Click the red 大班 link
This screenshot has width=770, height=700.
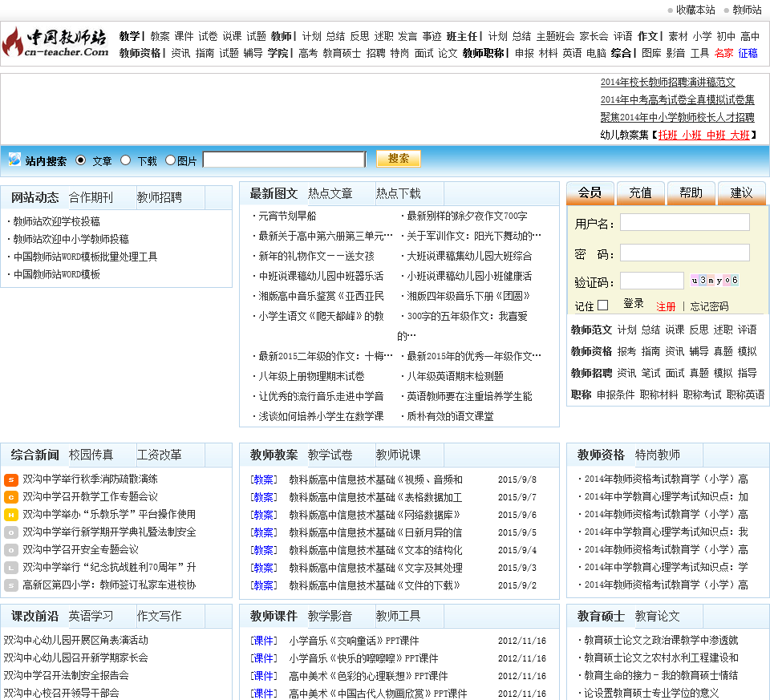coord(740,135)
